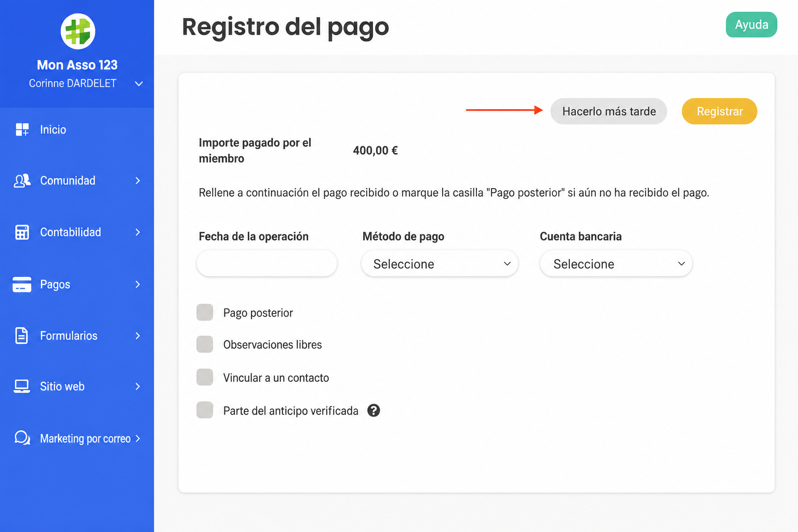The width and height of the screenshot is (798, 532).
Task: Open the Método de pago dropdown
Action: tap(440, 263)
